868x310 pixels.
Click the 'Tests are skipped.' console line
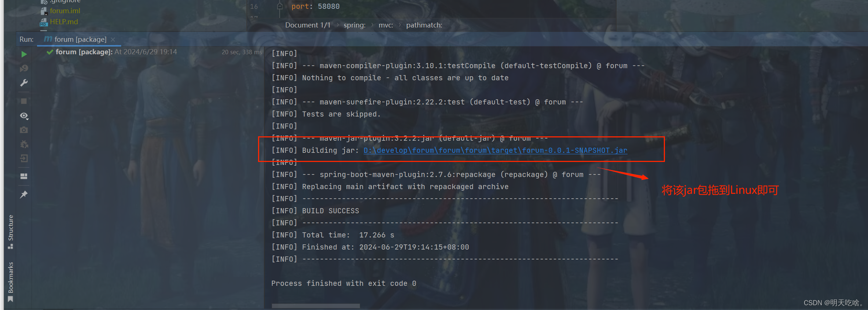(326, 114)
